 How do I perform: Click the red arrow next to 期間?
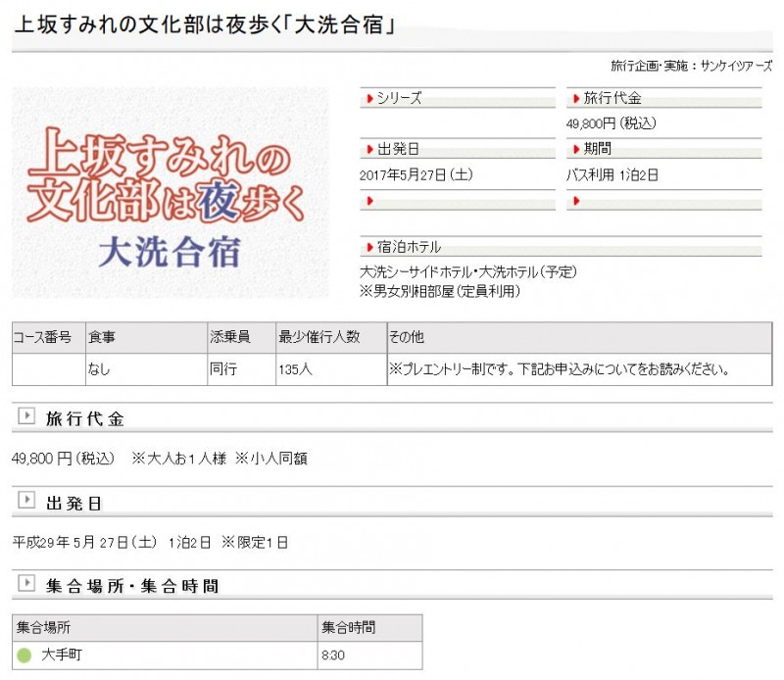[x=576, y=150]
